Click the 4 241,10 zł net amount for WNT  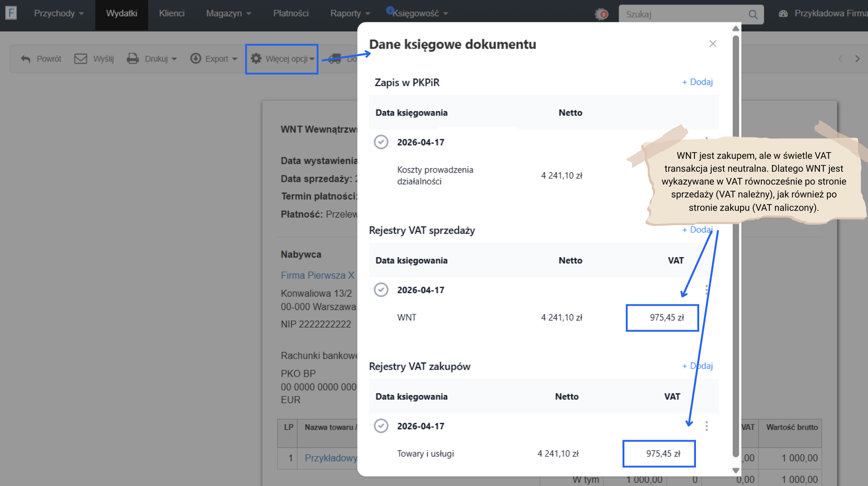pyautogui.click(x=562, y=318)
